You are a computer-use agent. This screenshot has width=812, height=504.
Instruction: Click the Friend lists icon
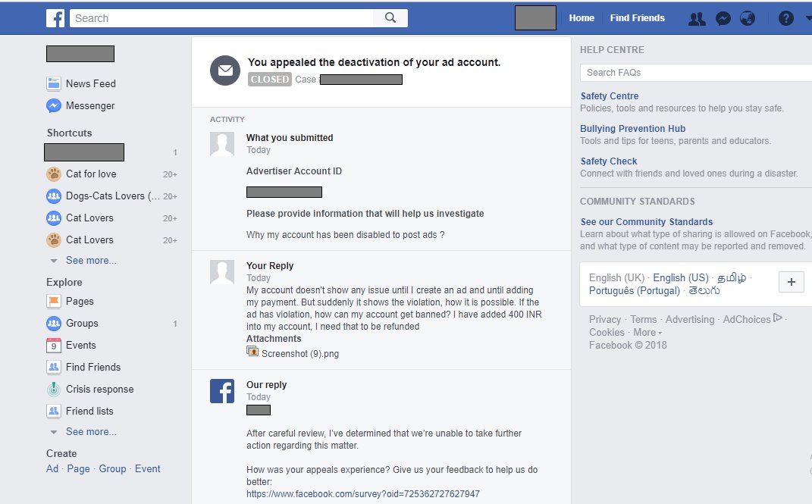click(x=53, y=411)
